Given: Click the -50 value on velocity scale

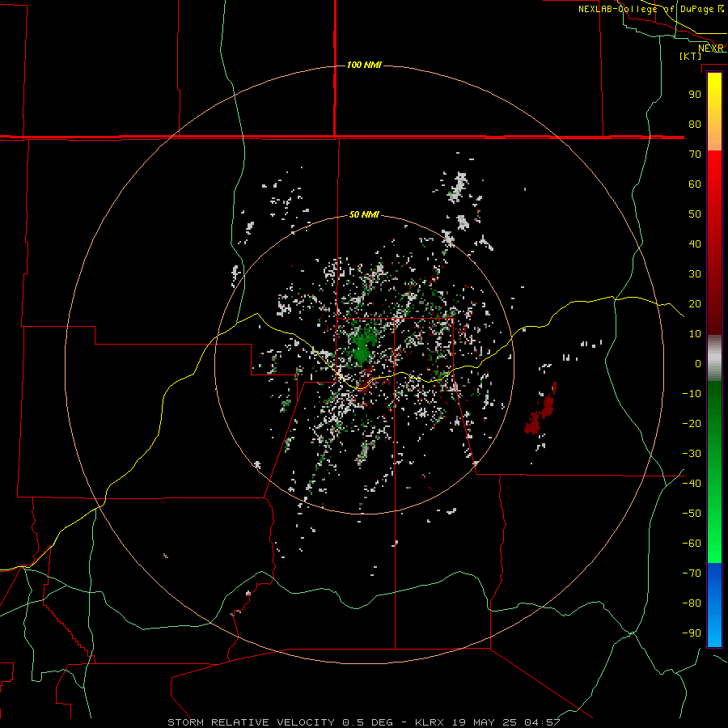Looking at the screenshot, I should 692,514.
